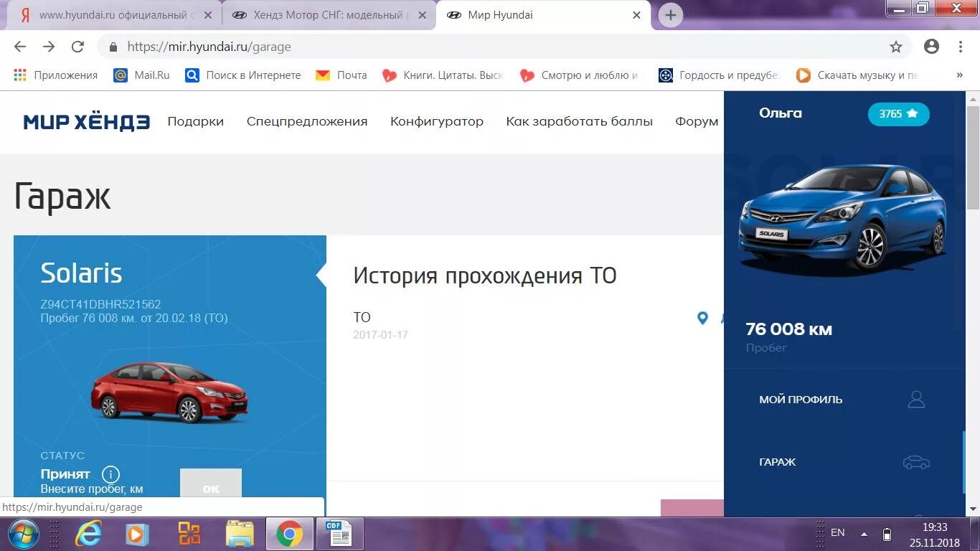Click the Мир Хёндэ logo

(86, 122)
